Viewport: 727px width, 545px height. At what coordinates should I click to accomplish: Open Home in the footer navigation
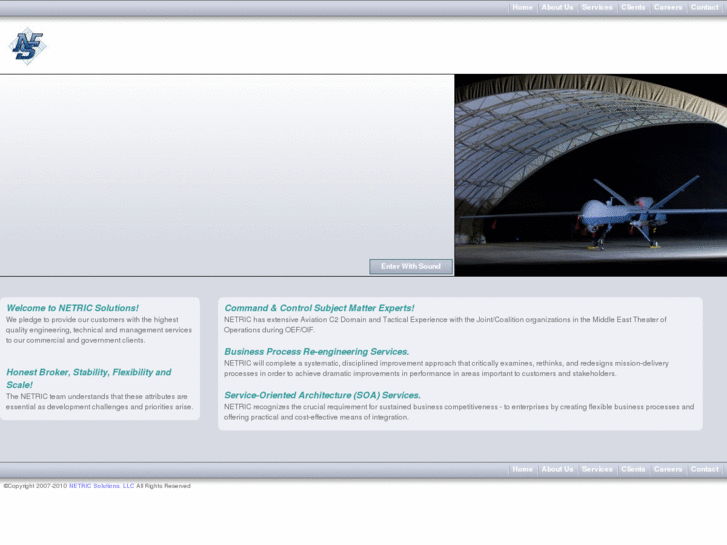tap(522, 469)
